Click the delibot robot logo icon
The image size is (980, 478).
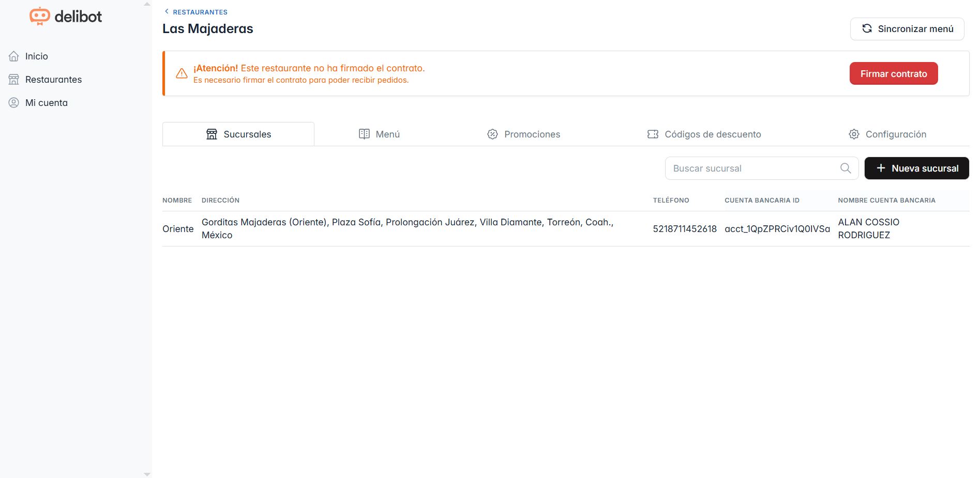[x=39, y=17]
